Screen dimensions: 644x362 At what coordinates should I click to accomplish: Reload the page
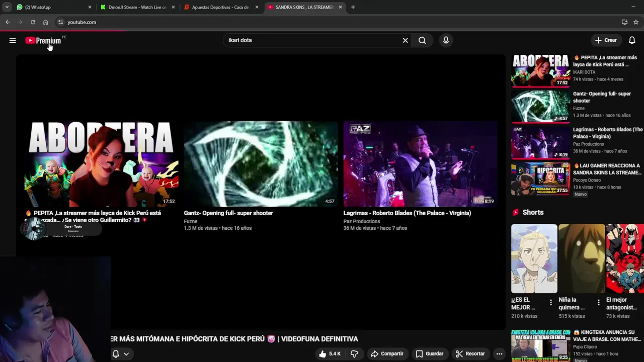[x=33, y=22]
